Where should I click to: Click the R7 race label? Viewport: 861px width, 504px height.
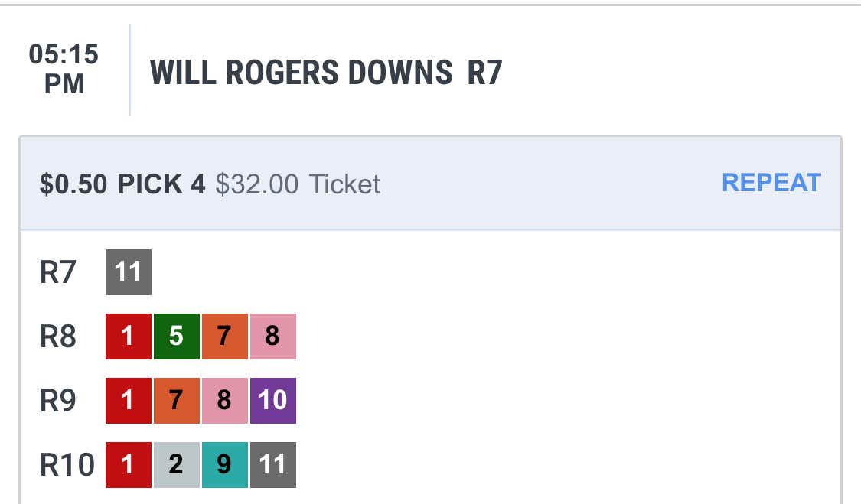[x=57, y=272]
